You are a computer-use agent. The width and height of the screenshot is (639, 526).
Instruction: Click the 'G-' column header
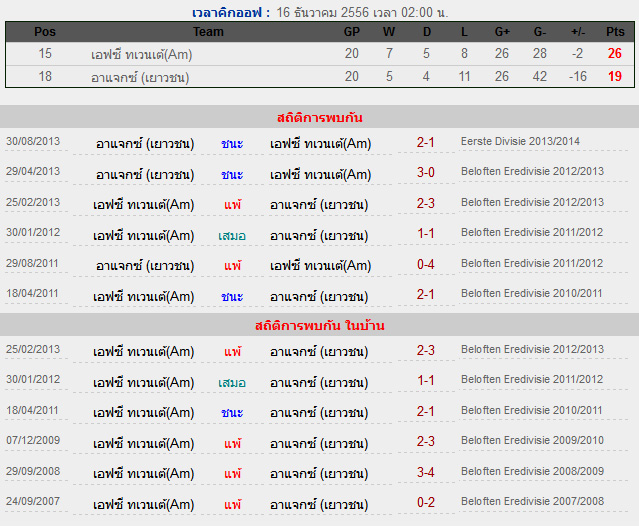(x=540, y=32)
